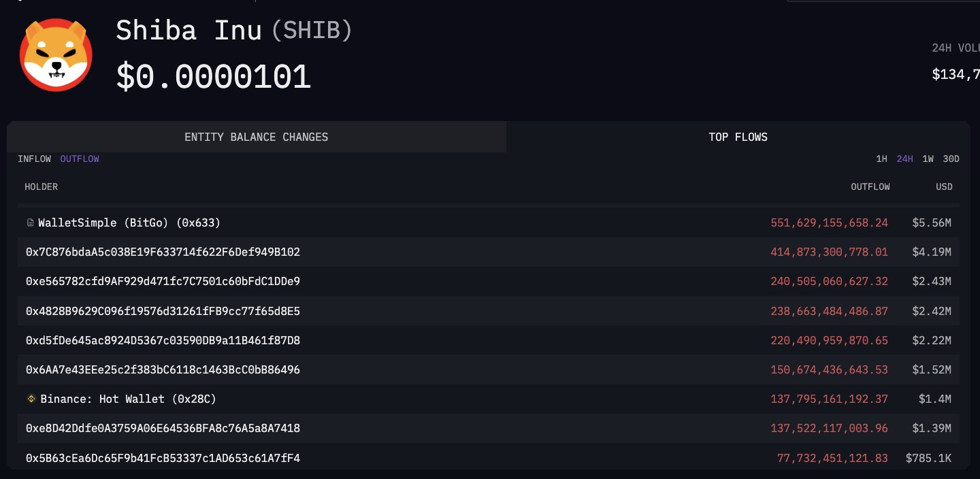Click the Shiba Inu token logo
Screen dimensions: 980x479
coord(56,55)
